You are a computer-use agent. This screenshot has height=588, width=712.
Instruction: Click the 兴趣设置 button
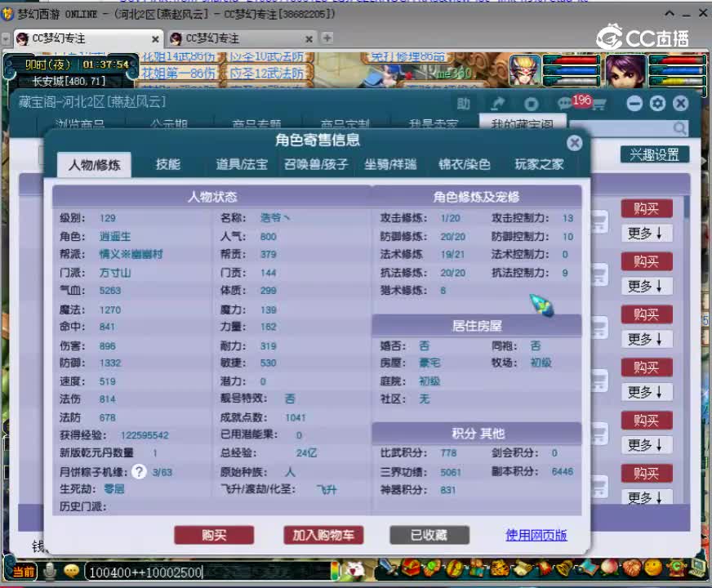coord(654,155)
